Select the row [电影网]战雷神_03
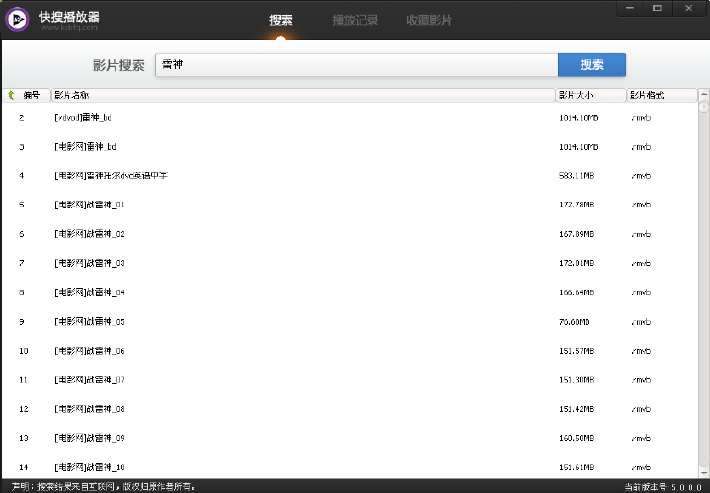Viewport: 710px width, 493px height. [x=350, y=263]
